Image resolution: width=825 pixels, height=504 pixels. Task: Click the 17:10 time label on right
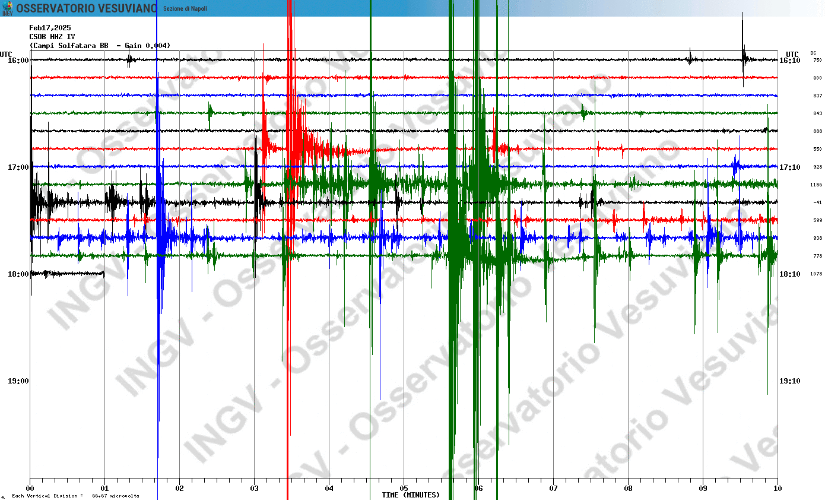[789, 167]
